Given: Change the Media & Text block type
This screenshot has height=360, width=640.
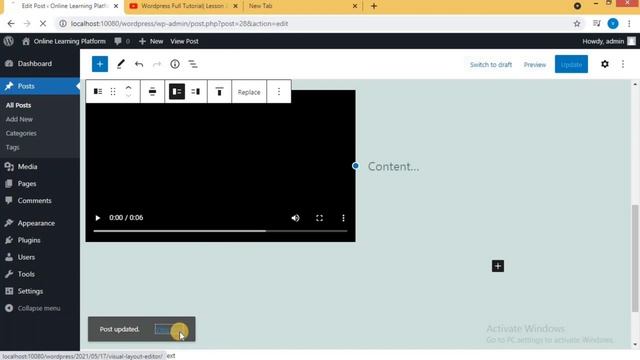Looking at the screenshot, I should point(98,91).
